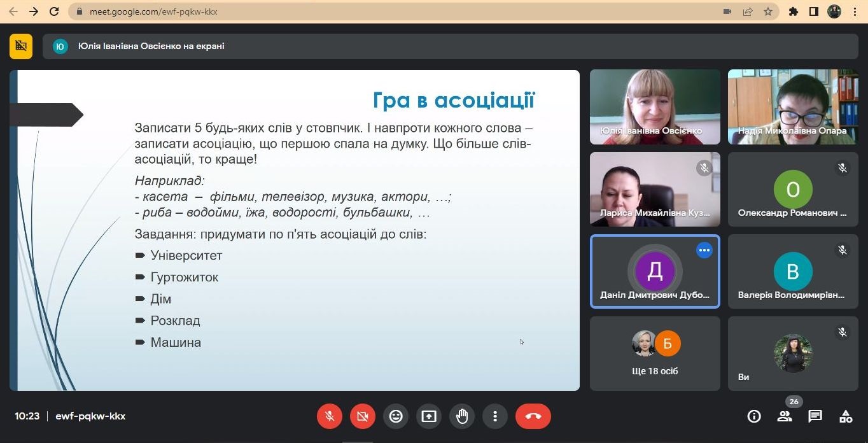This screenshot has height=443, width=868.
Task: Click the В avatar of Валерія Володимирівна
Action: pos(793,271)
